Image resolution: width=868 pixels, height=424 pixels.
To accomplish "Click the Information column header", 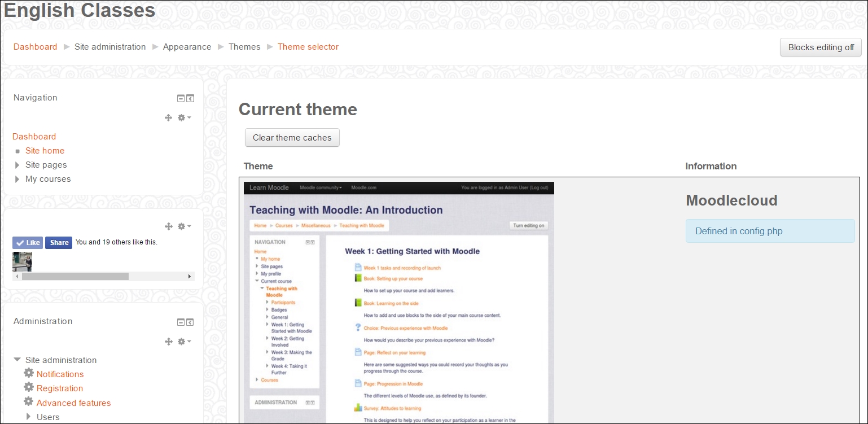I will pos(711,166).
